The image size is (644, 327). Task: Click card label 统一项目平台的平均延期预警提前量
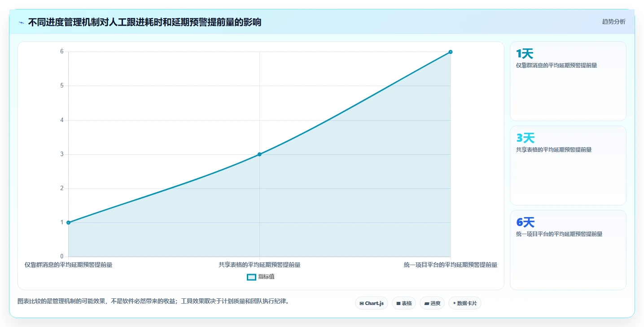click(559, 234)
